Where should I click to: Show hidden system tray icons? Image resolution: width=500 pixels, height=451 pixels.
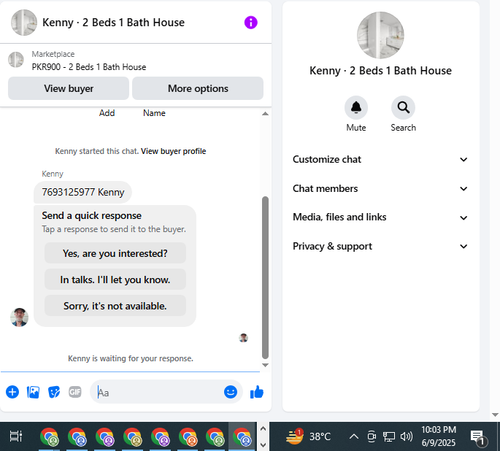[354, 436]
